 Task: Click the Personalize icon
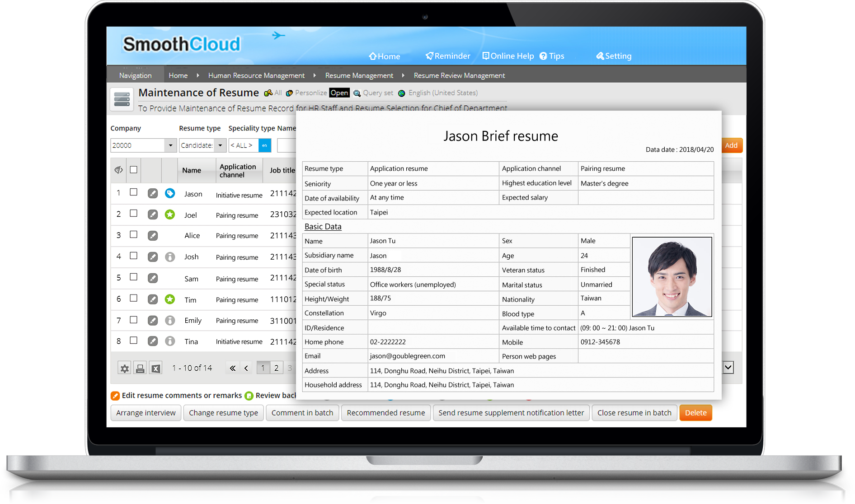pyautogui.click(x=289, y=93)
